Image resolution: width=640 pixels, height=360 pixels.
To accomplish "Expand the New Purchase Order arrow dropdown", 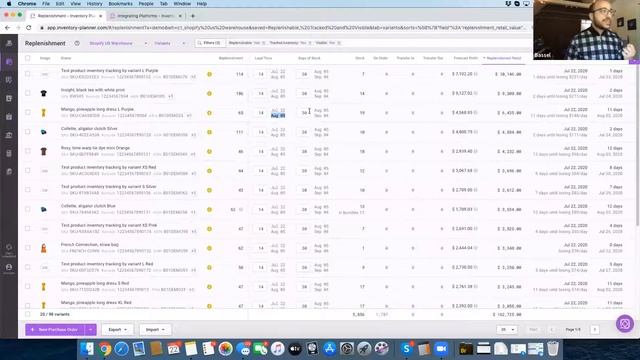I will [x=91, y=329].
